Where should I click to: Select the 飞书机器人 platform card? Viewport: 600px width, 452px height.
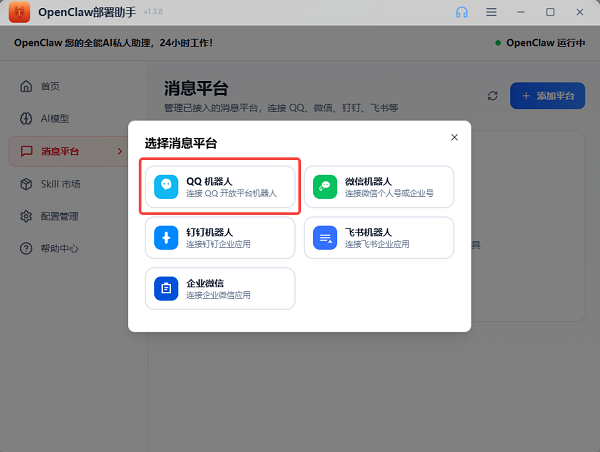tap(379, 238)
